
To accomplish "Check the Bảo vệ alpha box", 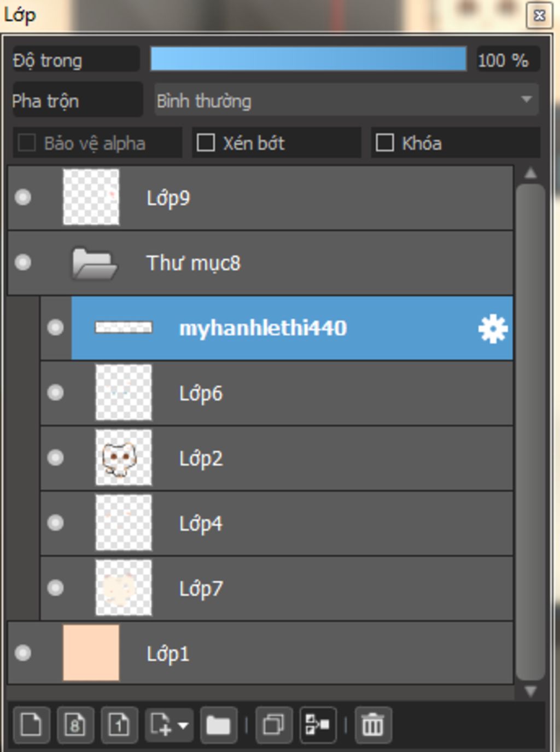I will [x=27, y=143].
